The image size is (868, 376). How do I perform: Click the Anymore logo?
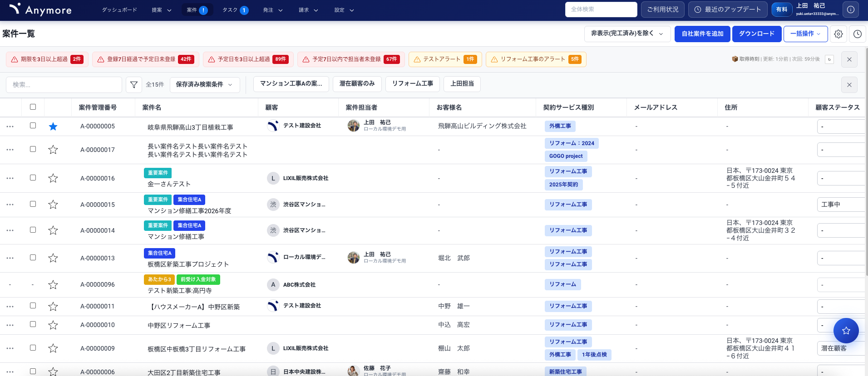[x=40, y=10]
